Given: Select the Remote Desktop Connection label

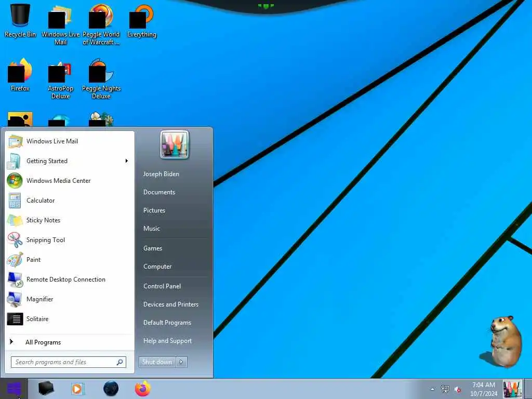Looking at the screenshot, I should pyautogui.click(x=66, y=280).
